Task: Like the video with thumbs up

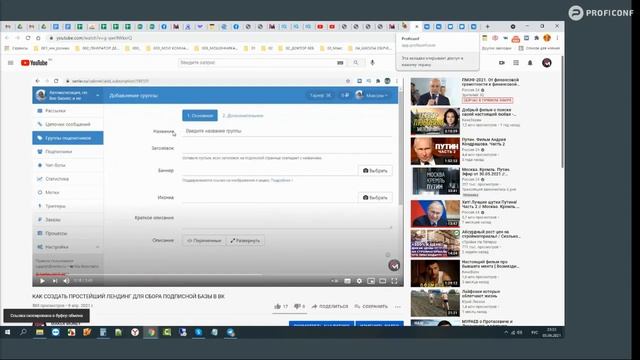Action: 281,306
